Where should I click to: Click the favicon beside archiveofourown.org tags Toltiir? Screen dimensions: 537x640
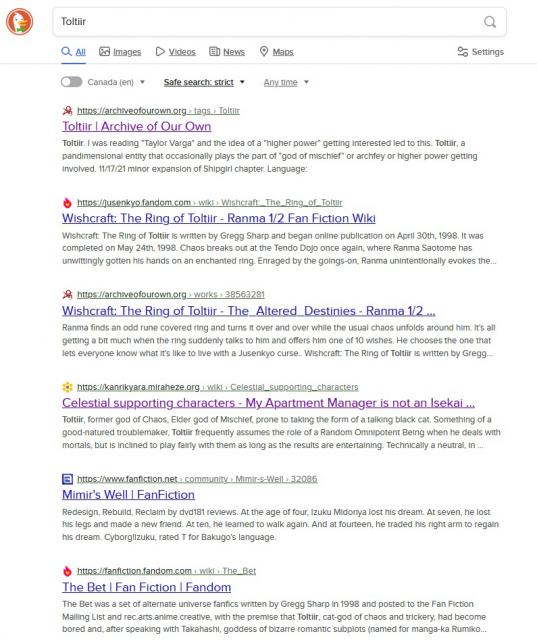67,111
